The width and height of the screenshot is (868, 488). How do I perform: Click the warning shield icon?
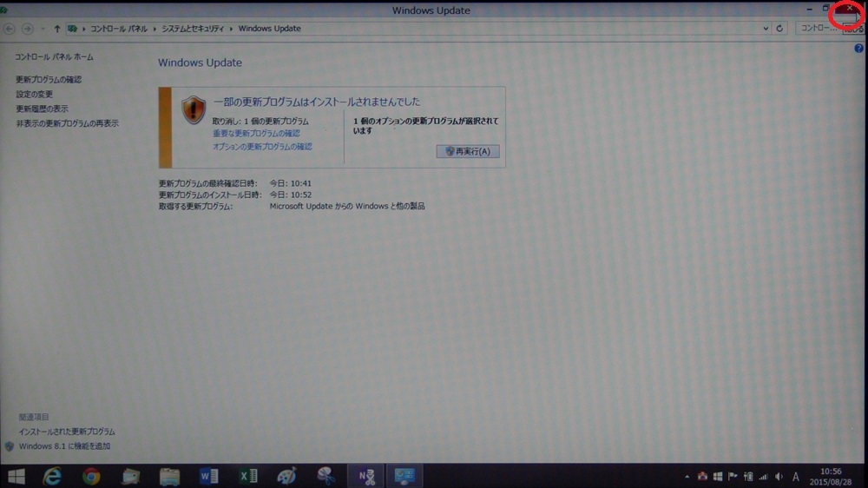(x=194, y=109)
